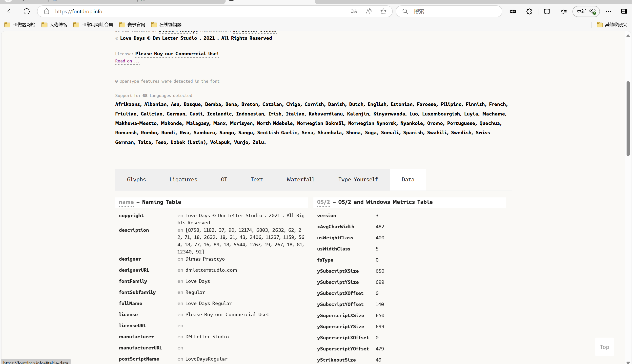The width and height of the screenshot is (632, 364).
Task: Click the xAvgCharWidth value 482
Action: (380, 227)
